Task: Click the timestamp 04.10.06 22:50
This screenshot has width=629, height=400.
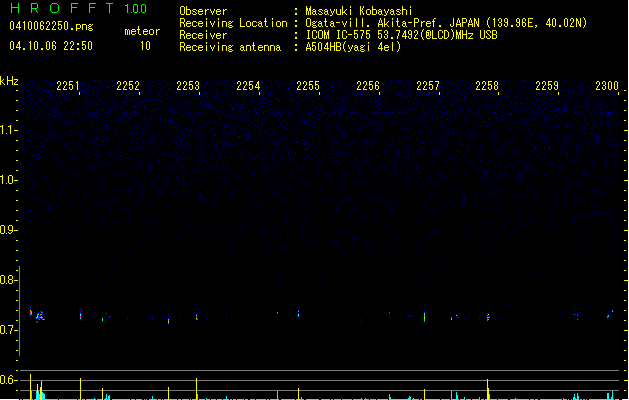Action: tap(51, 46)
